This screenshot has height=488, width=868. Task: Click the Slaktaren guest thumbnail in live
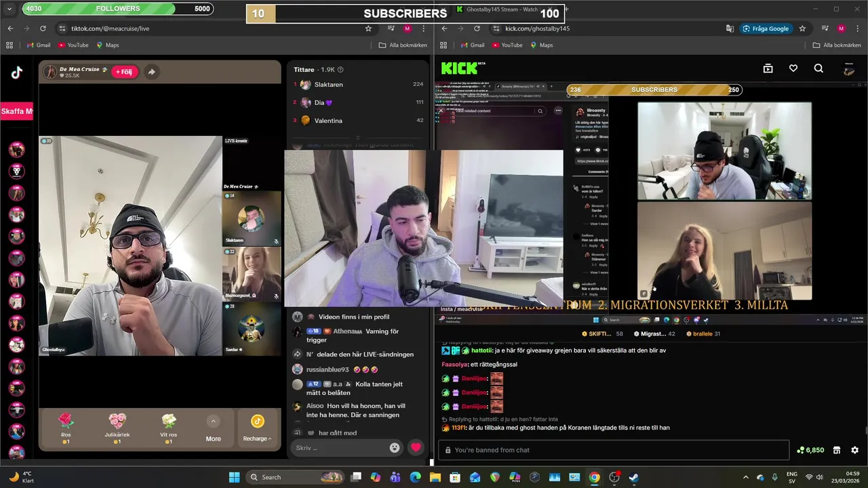tap(252, 218)
